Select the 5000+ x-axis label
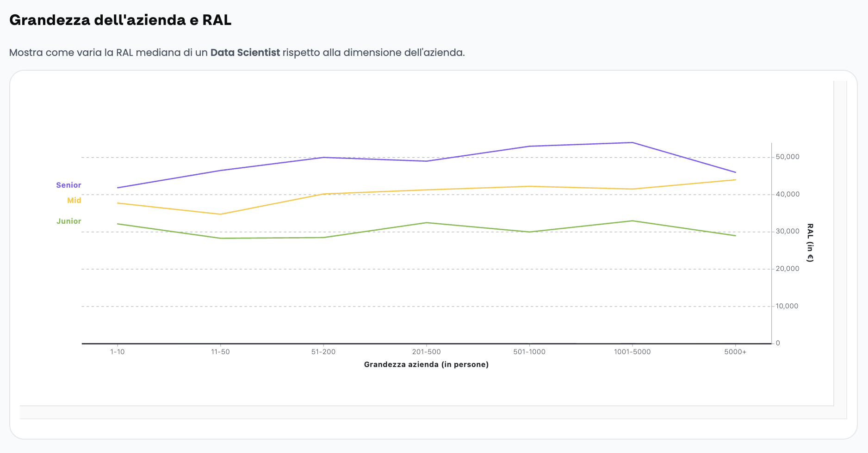This screenshot has width=868, height=453. 735,352
